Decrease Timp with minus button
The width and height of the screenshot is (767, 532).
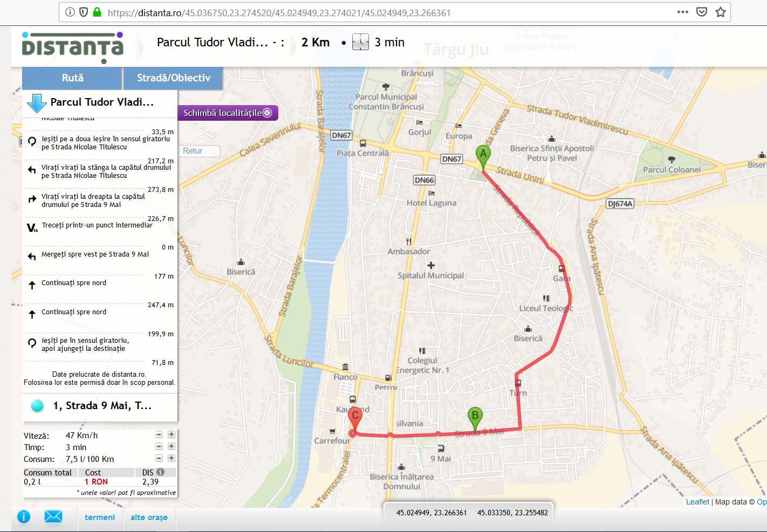tap(159, 446)
